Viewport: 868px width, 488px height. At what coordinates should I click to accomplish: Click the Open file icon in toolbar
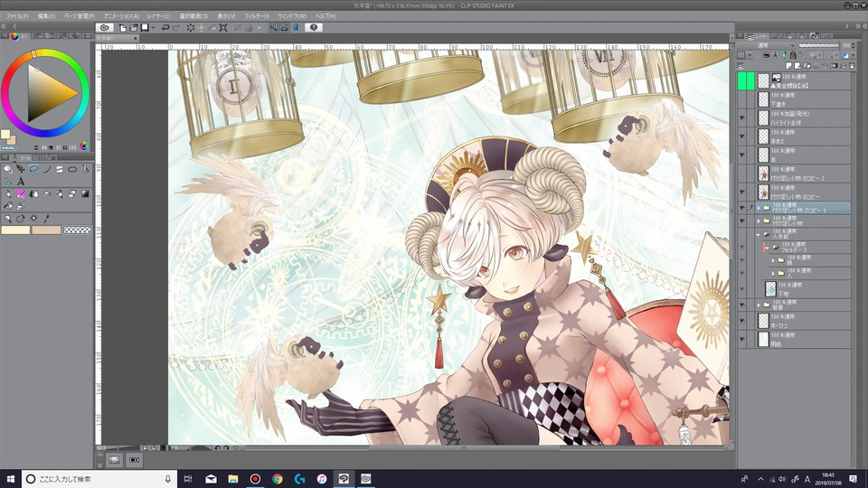point(134,28)
